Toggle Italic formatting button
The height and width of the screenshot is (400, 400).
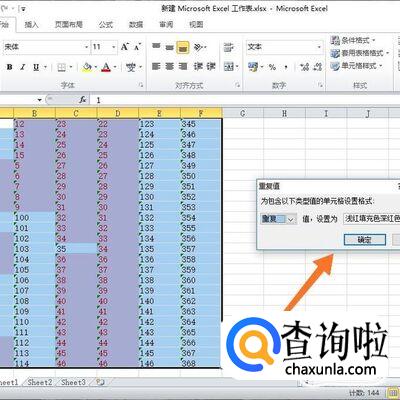[x=23, y=67]
